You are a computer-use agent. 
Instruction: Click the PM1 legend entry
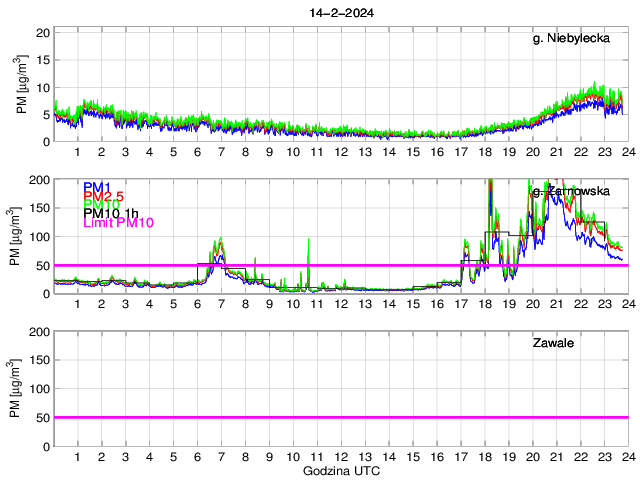(x=96, y=187)
